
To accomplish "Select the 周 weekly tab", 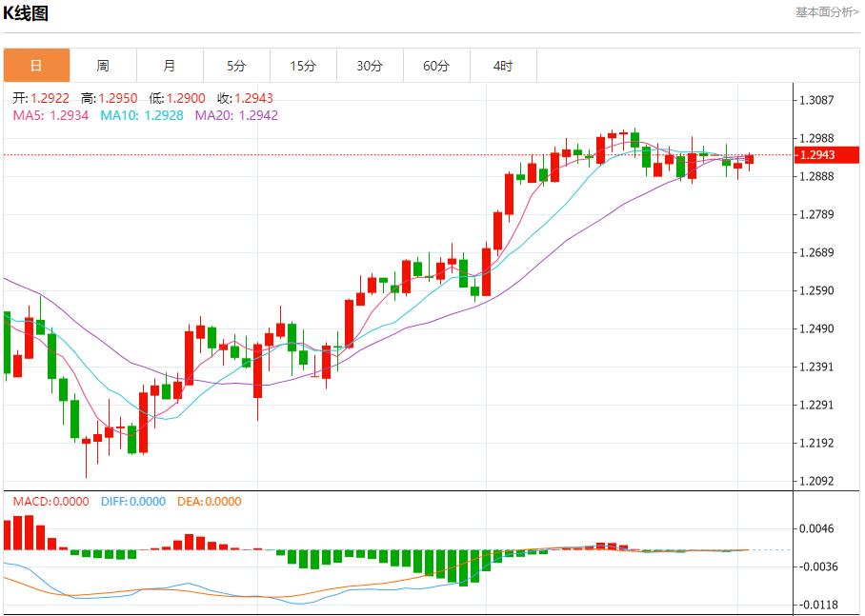I will pyautogui.click(x=103, y=66).
